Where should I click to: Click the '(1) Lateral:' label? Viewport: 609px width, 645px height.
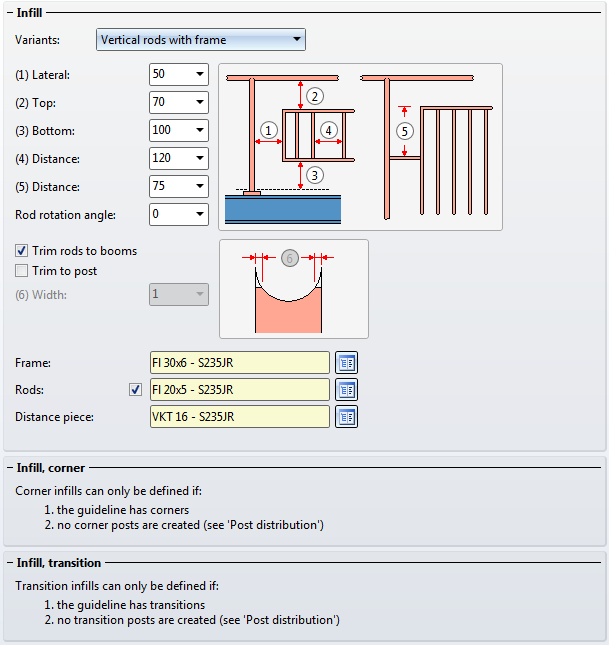pos(42,75)
